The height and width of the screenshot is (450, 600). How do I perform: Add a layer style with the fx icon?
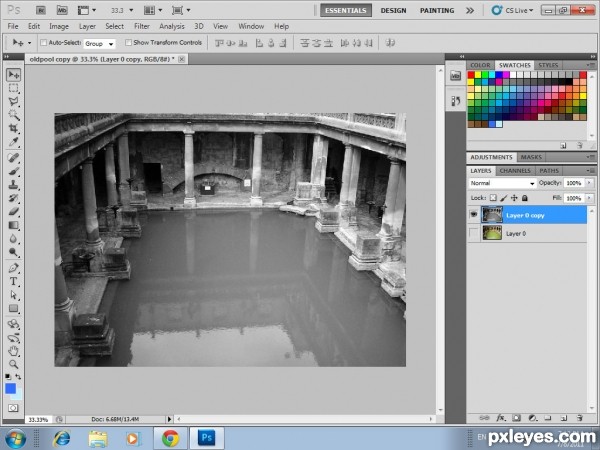click(x=501, y=418)
